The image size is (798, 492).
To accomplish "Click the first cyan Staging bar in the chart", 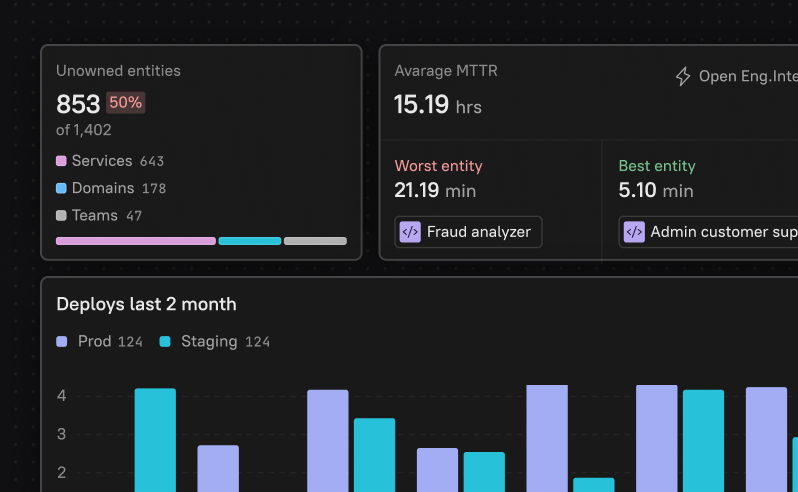I will pyautogui.click(x=155, y=439).
